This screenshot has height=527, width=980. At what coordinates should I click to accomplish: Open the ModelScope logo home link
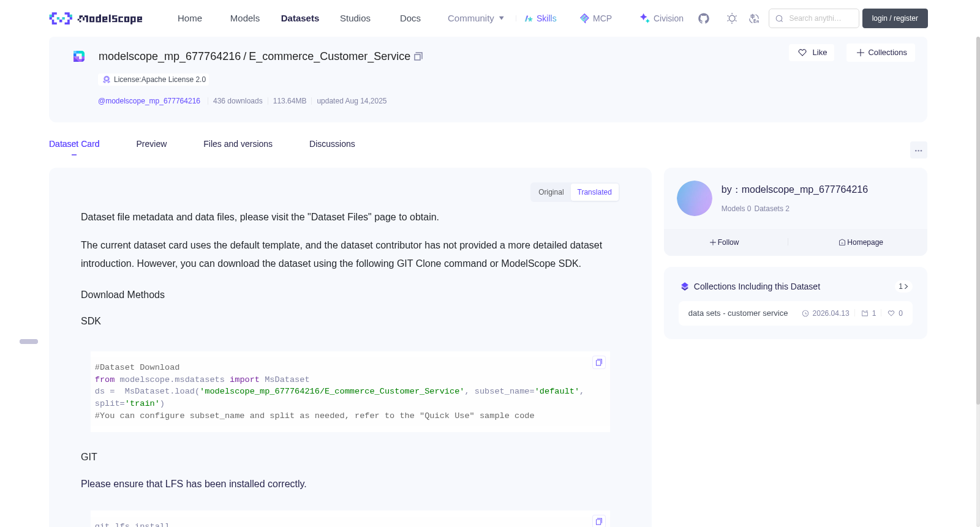[x=96, y=18]
